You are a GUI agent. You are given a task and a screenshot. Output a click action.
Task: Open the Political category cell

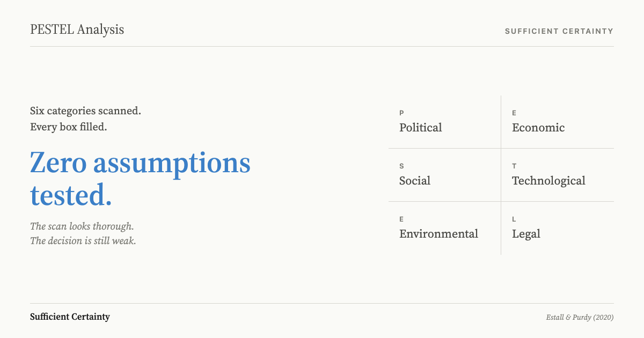pyautogui.click(x=444, y=122)
